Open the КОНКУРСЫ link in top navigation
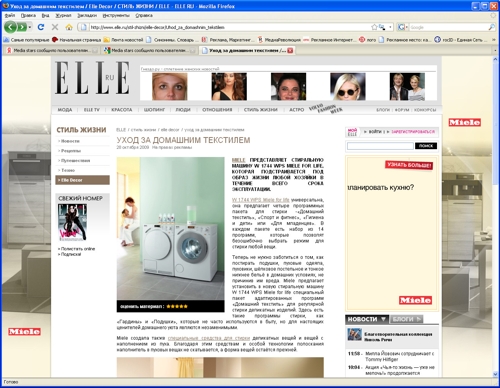500x388 pixels. coord(425,110)
